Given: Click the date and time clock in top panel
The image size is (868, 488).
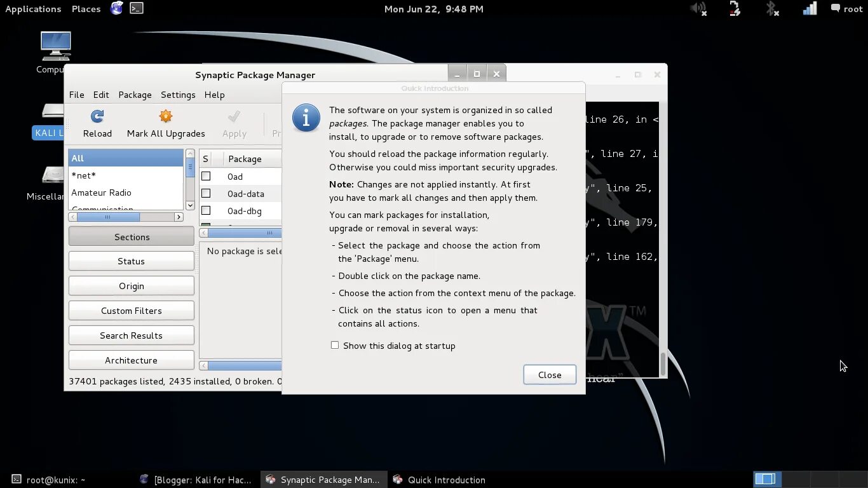Looking at the screenshot, I should [x=433, y=9].
